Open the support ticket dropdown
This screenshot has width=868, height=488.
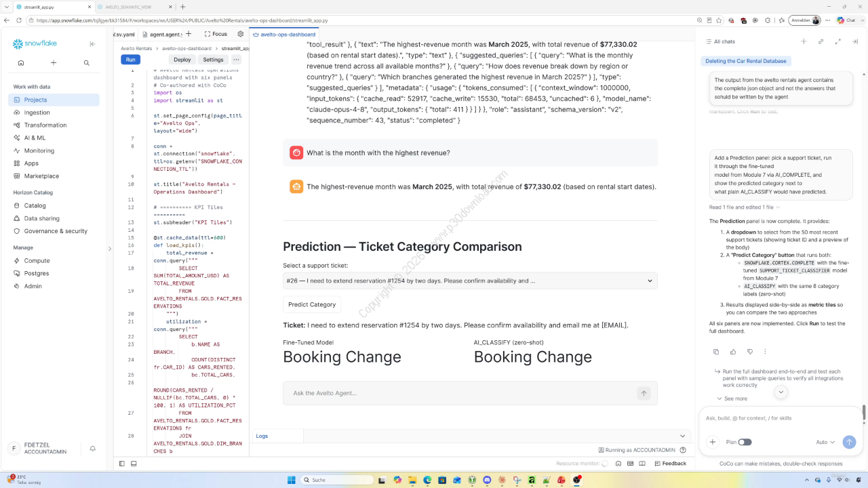click(470, 281)
